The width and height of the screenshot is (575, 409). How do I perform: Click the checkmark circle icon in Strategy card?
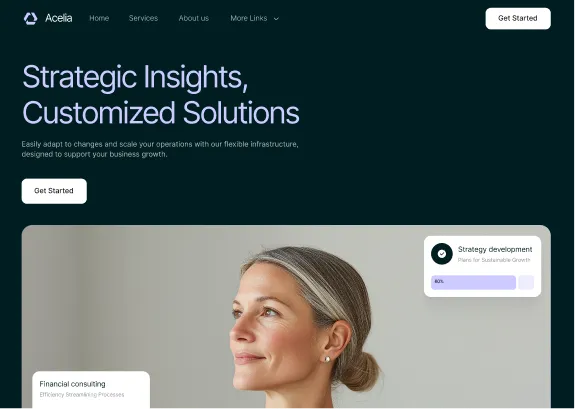(x=442, y=254)
